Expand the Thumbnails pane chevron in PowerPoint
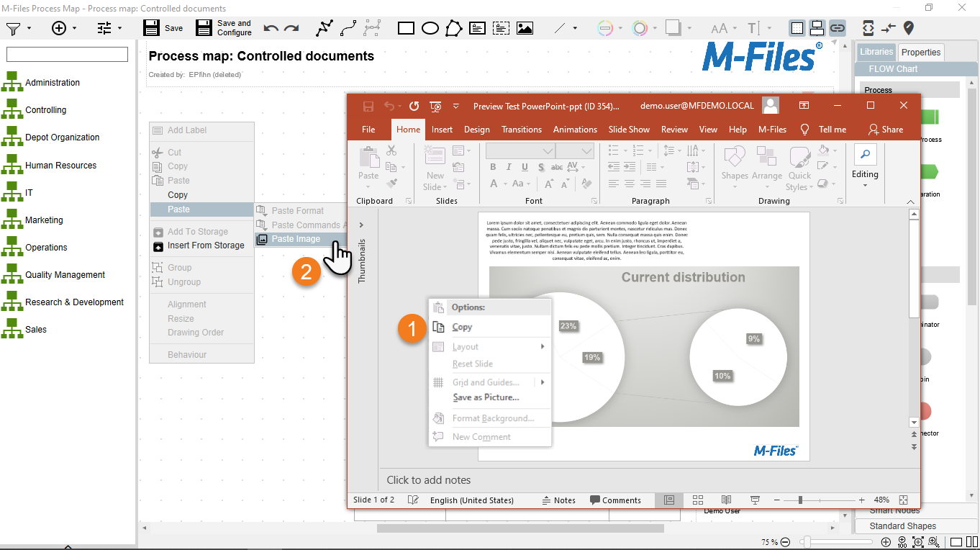Viewport: 980px width, 550px height. 361,225
